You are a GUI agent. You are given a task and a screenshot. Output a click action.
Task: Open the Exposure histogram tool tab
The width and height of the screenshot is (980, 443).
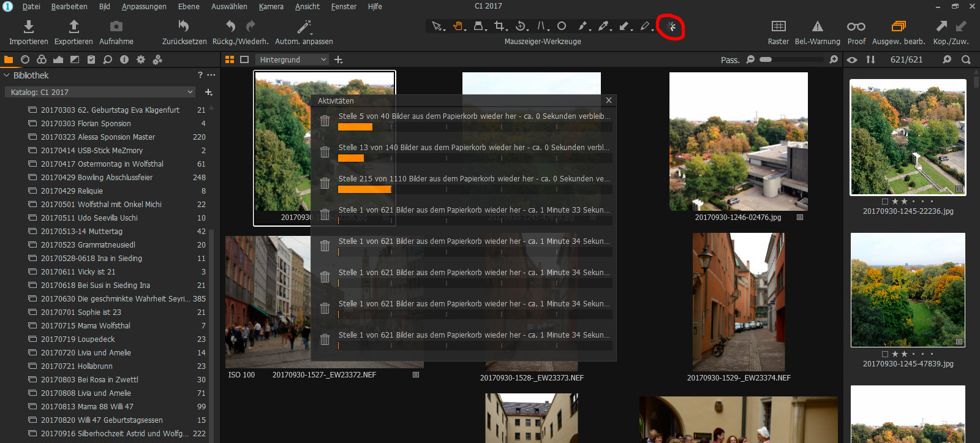tap(58, 59)
